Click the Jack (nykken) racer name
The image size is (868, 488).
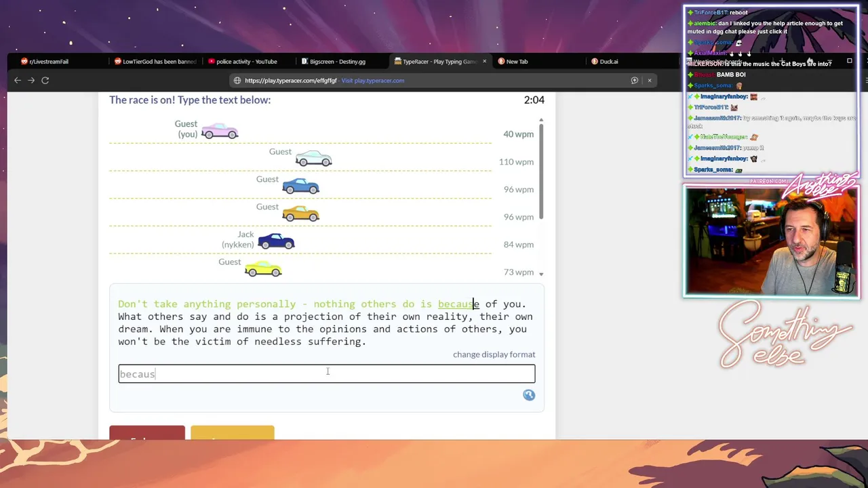click(x=238, y=239)
